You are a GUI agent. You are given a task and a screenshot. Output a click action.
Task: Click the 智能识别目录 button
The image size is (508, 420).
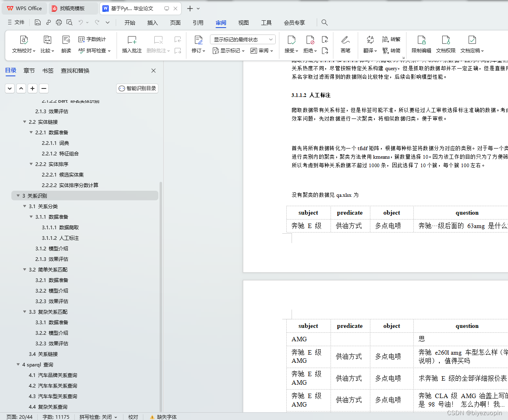pos(137,88)
